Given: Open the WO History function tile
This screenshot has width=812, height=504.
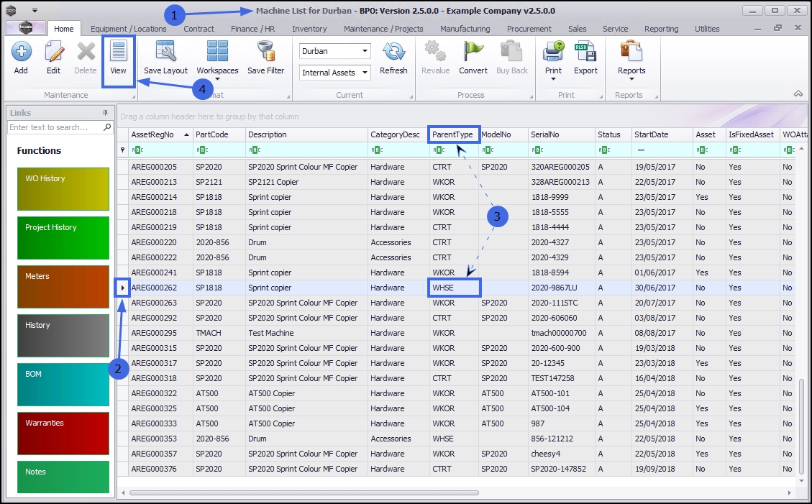Looking at the screenshot, I should [x=63, y=189].
